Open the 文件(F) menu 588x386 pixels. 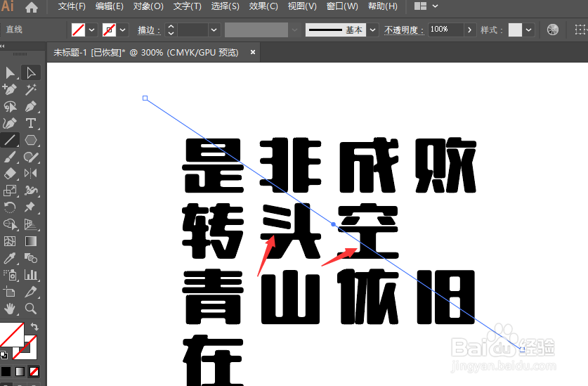(72, 6)
